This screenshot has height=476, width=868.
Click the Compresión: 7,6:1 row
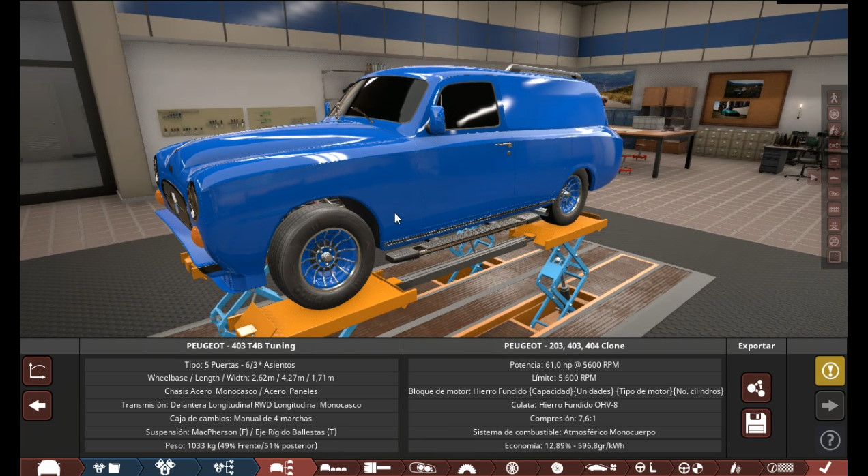564,419
